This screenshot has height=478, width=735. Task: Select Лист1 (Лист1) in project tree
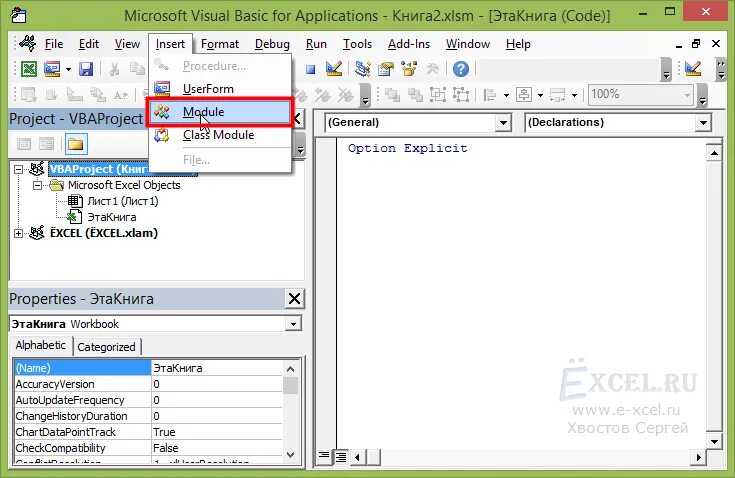pyautogui.click(x=123, y=202)
